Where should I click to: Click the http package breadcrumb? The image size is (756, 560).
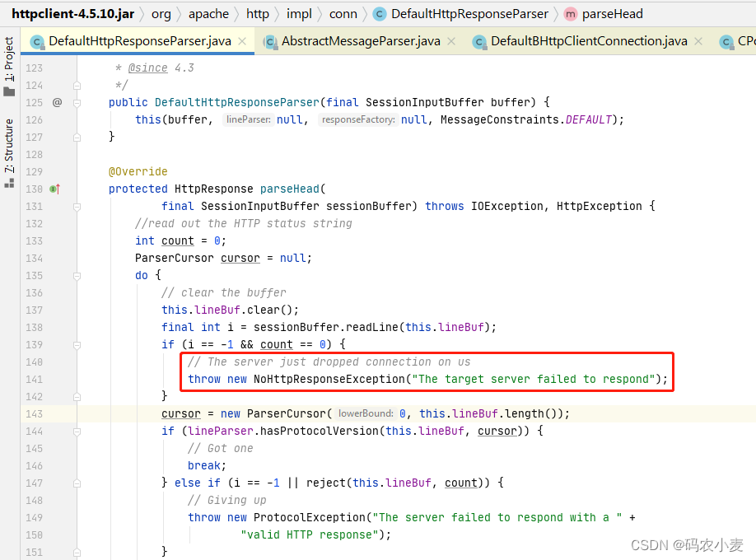(x=258, y=14)
